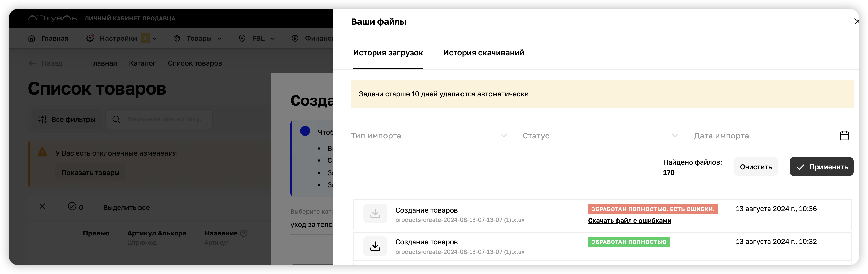The width and height of the screenshot is (868, 274).
Task: Click the Артикул Алькора column header
Action: pyautogui.click(x=157, y=233)
